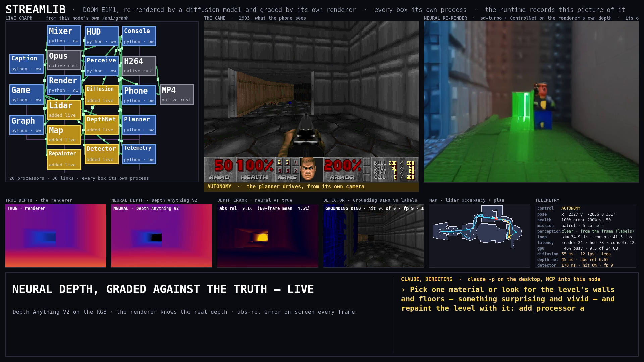Click the STREAMLIB title
The height and width of the screenshot is (362, 644).
[x=36, y=9]
